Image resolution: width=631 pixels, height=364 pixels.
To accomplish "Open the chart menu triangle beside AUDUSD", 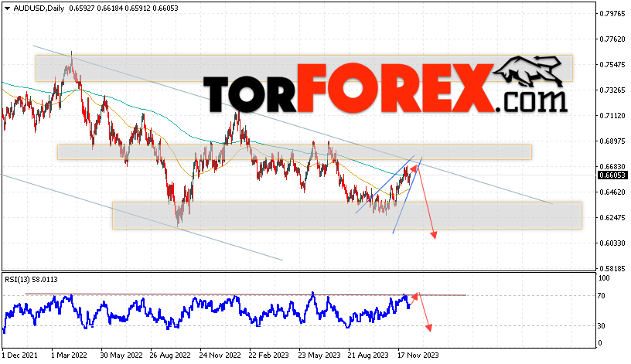I will point(7,8).
